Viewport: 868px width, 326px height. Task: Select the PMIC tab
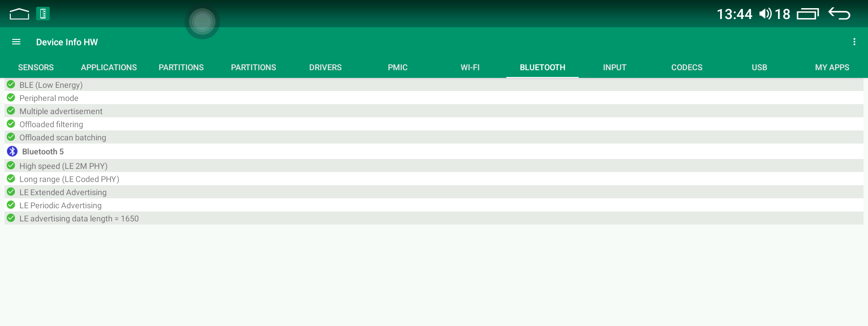(397, 67)
